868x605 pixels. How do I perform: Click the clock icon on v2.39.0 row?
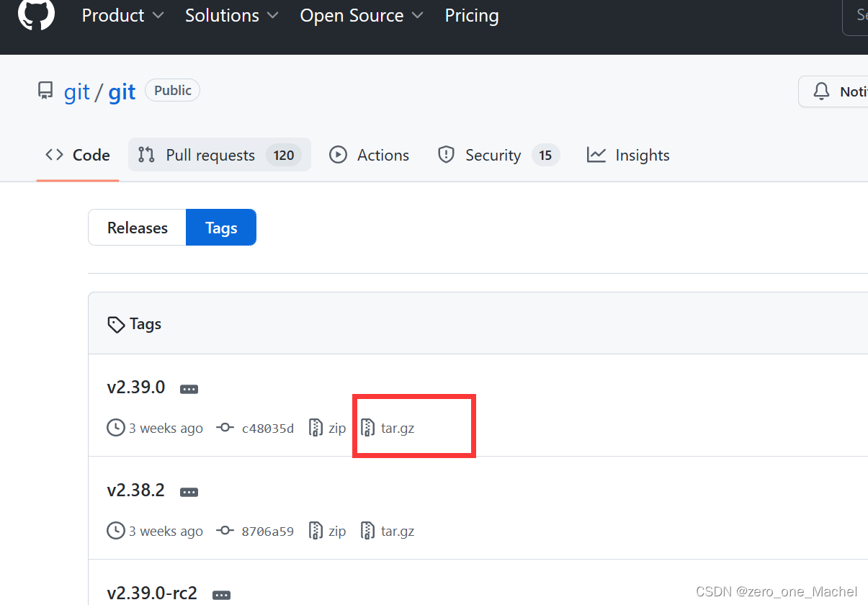(115, 428)
